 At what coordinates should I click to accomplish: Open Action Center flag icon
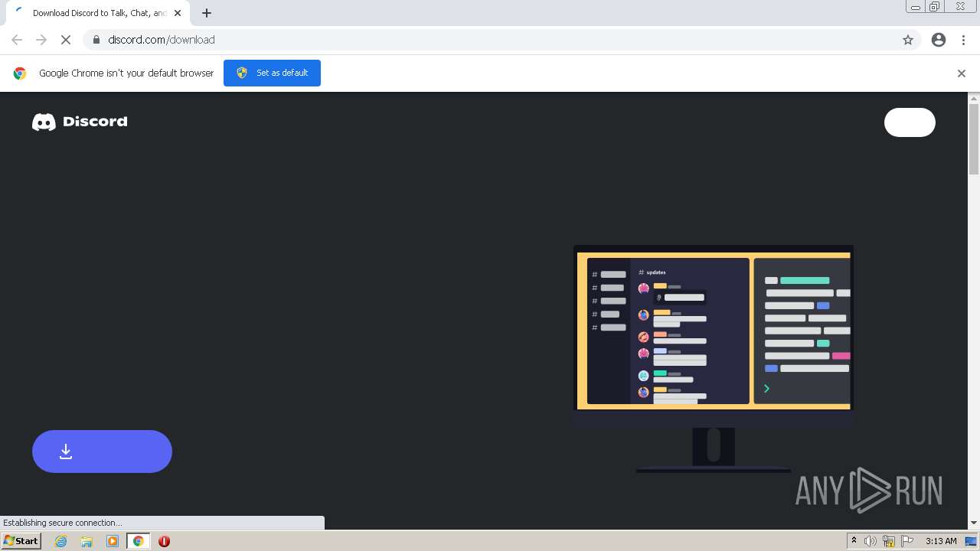coord(907,541)
